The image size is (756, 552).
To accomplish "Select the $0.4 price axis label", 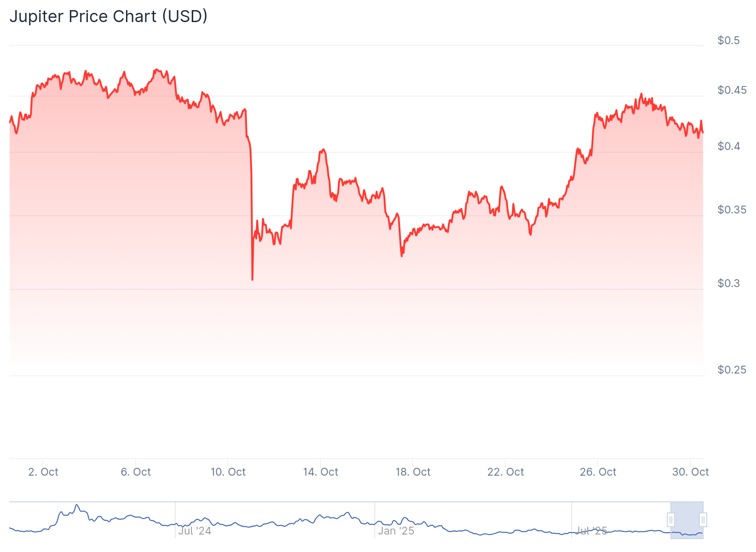I will (x=728, y=146).
